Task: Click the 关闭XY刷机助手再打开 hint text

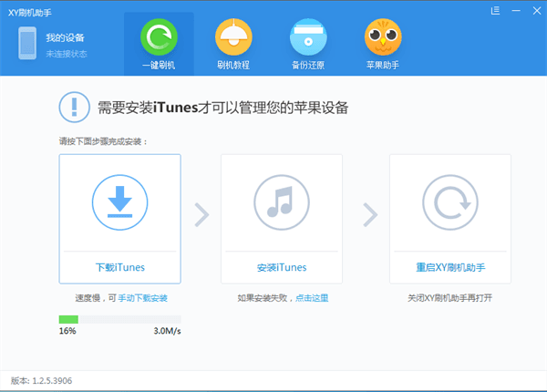Action: (450, 298)
